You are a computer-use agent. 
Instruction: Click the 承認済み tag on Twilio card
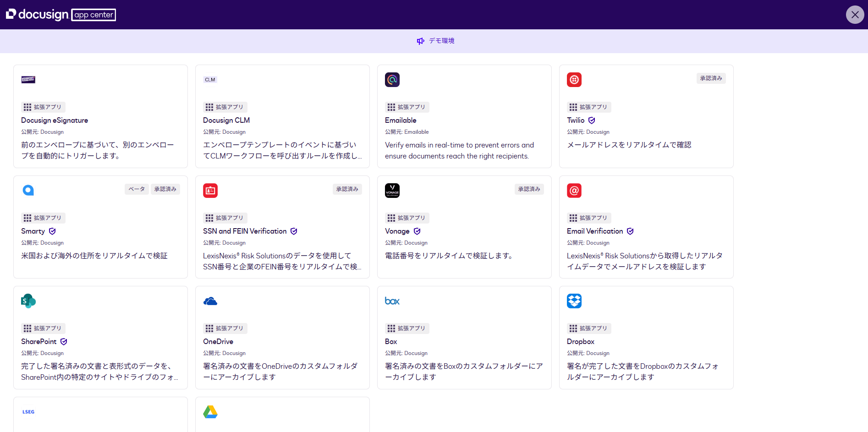(x=711, y=78)
